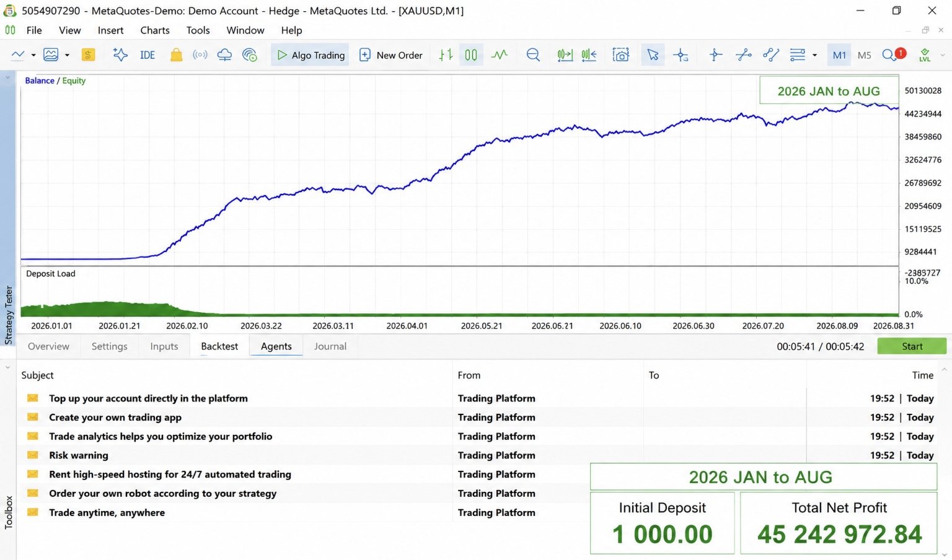
Task: Select the cursor arrow tool
Action: coord(653,55)
